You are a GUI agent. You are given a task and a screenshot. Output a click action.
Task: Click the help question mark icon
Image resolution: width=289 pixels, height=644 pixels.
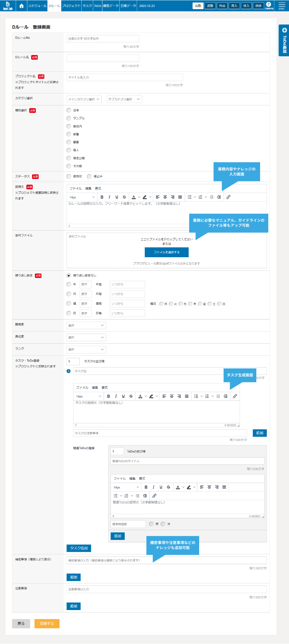click(269, 4)
